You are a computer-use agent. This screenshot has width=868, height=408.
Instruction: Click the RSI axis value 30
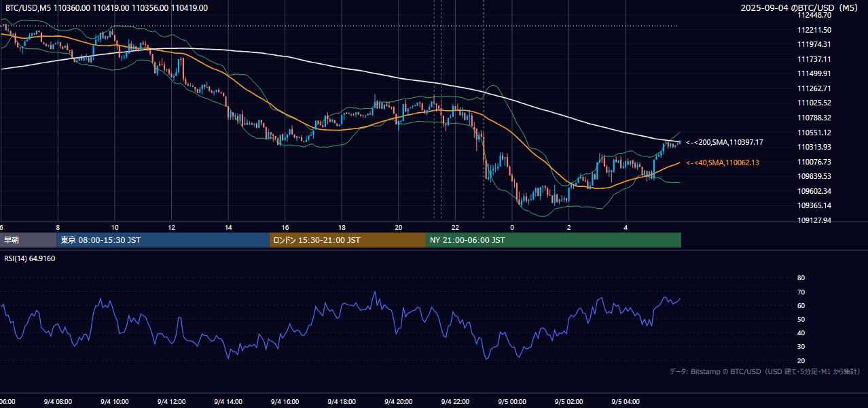801,347
